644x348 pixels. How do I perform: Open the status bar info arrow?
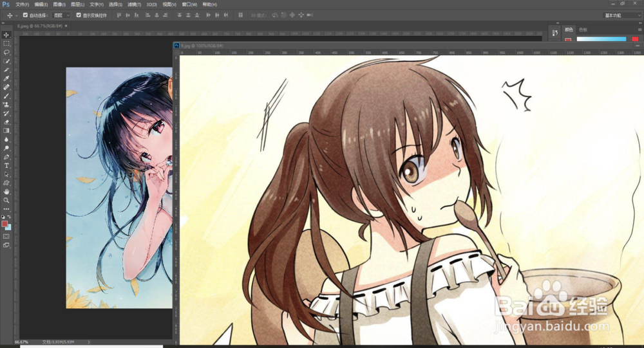(x=89, y=342)
